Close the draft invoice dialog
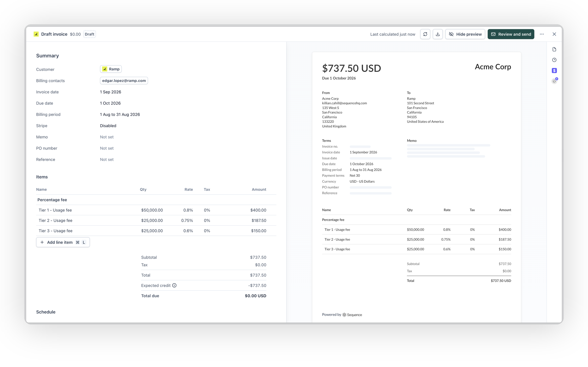This screenshot has width=588, height=367. pos(554,34)
